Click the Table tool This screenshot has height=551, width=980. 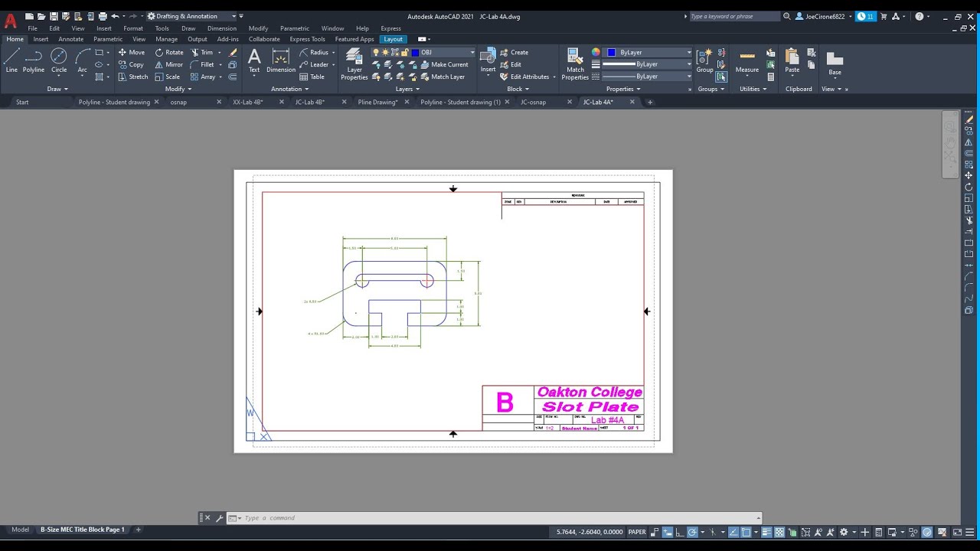click(312, 77)
